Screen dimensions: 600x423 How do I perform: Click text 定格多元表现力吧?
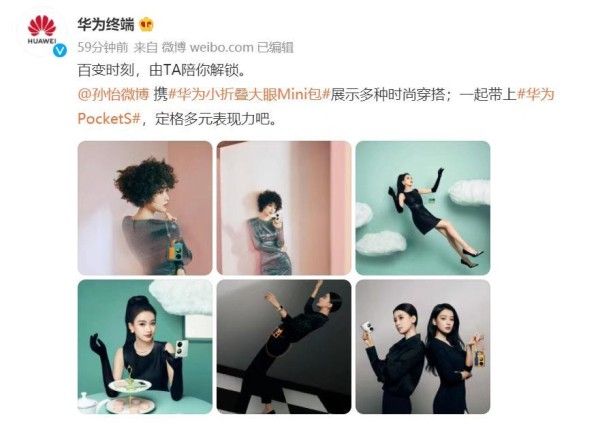(215, 119)
